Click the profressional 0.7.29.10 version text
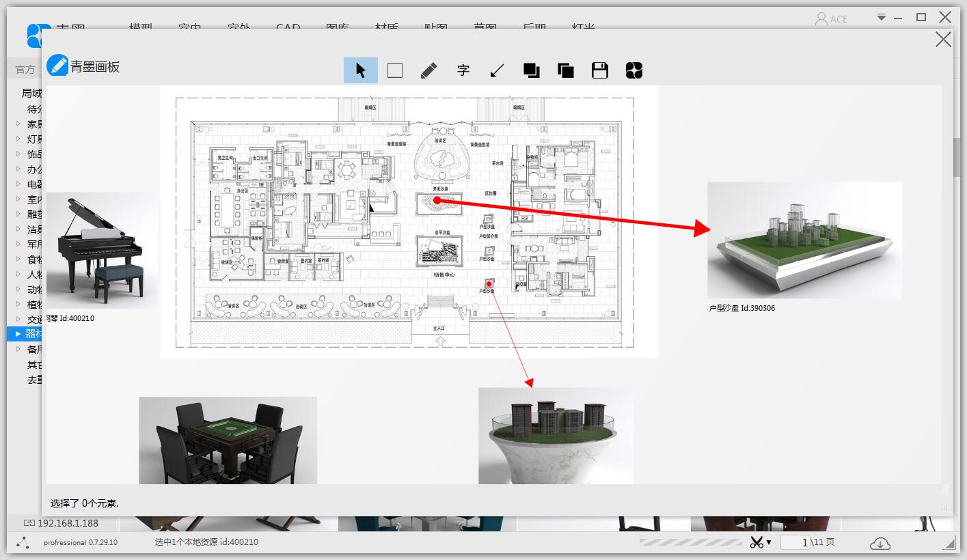The width and height of the screenshot is (967, 560). click(x=81, y=542)
